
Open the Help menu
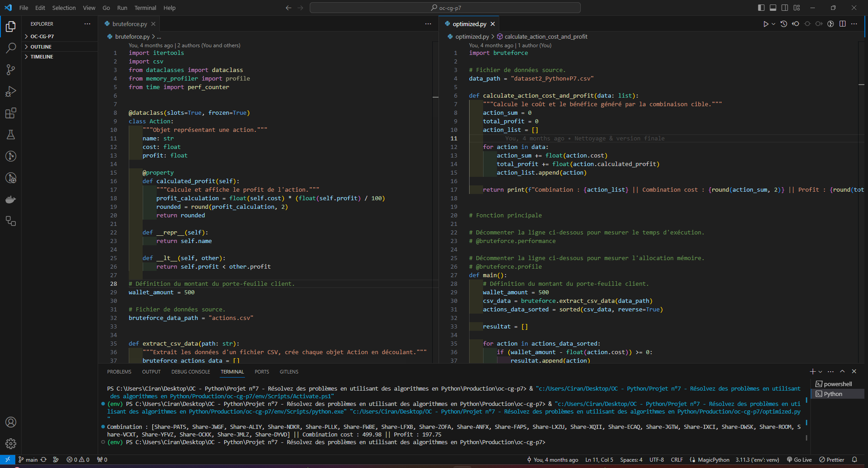point(169,8)
